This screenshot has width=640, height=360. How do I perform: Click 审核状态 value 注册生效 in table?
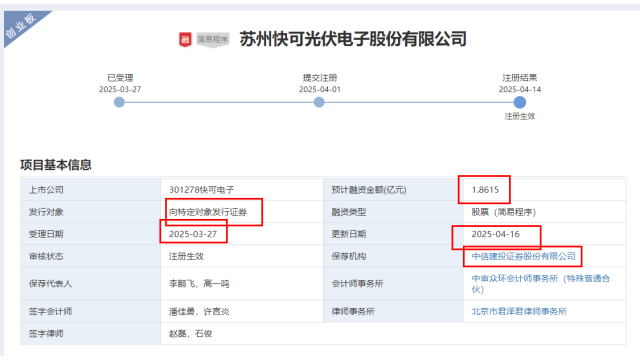click(x=186, y=256)
